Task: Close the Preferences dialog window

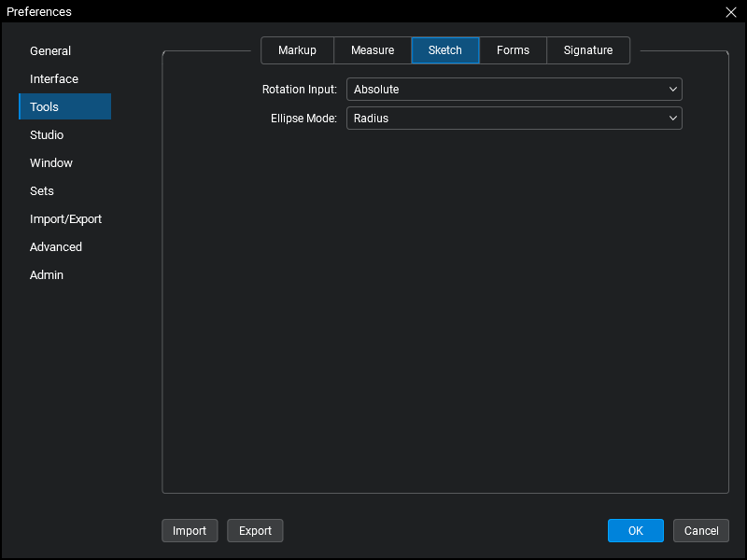Action: (x=730, y=12)
